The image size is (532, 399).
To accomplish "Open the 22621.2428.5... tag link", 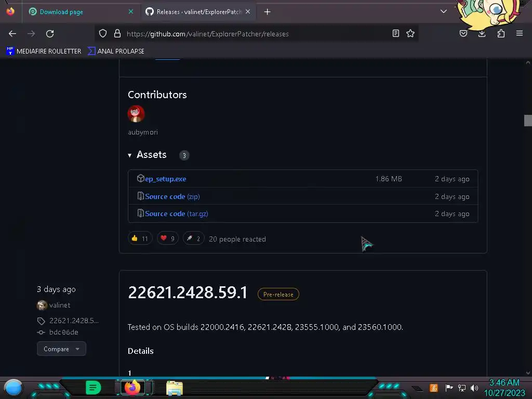I will pyautogui.click(x=74, y=321).
